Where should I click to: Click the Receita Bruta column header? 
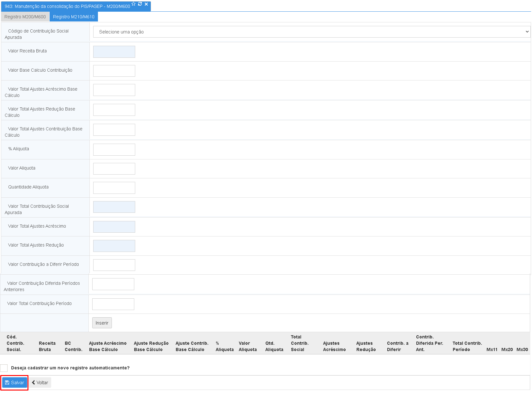[x=47, y=347]
